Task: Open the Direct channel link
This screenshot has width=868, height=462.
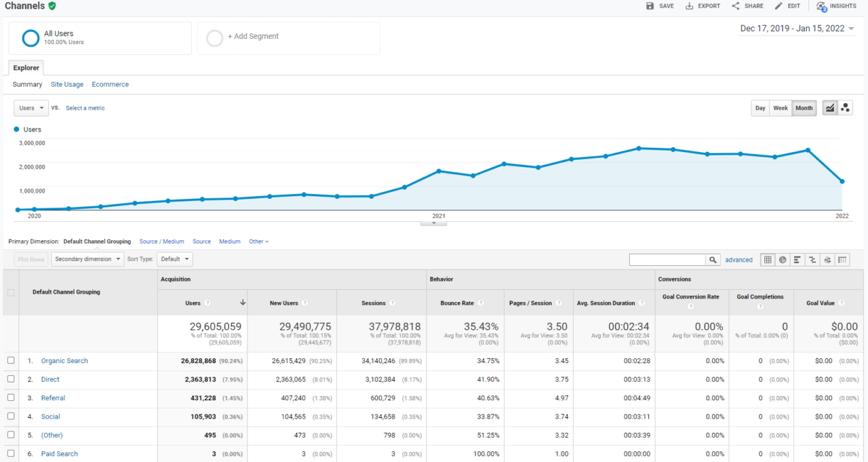Action: pos(50,379)
